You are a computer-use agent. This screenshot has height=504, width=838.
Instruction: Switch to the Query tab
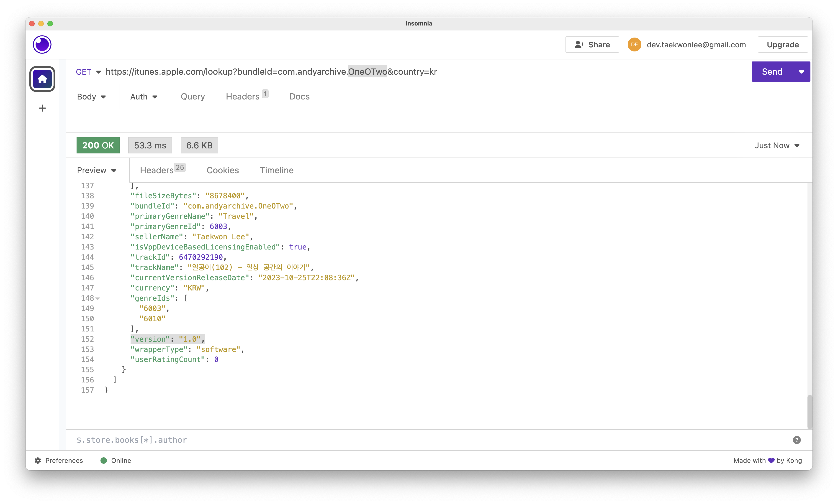click(x=193, y=97)
